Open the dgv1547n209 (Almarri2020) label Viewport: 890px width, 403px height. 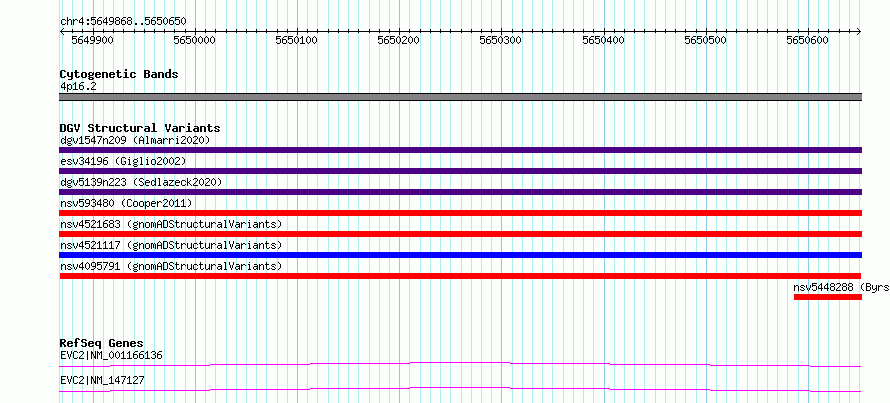[135, 140]
